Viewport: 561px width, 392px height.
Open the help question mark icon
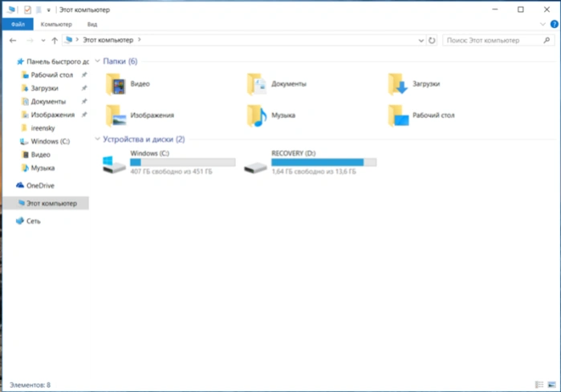point(555,24)
